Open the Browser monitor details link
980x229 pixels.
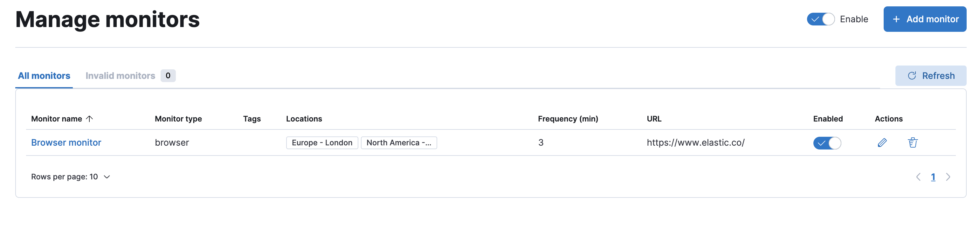(x=66, y=142)
